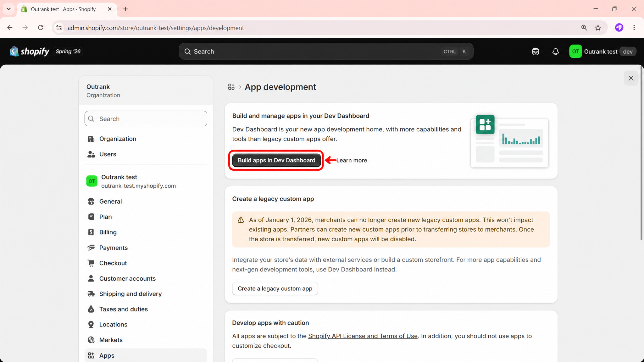The height and width of the screenshot is (362, 644).
Task: Open the Chrome three-dot menu
Action: tap(634, 28)
